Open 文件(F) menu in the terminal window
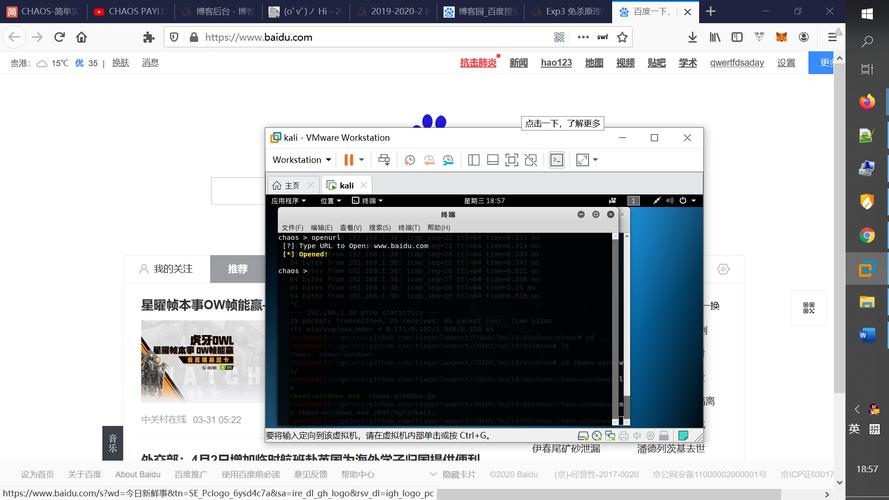This screenshot has width=889, height=500. click(292, 227)
